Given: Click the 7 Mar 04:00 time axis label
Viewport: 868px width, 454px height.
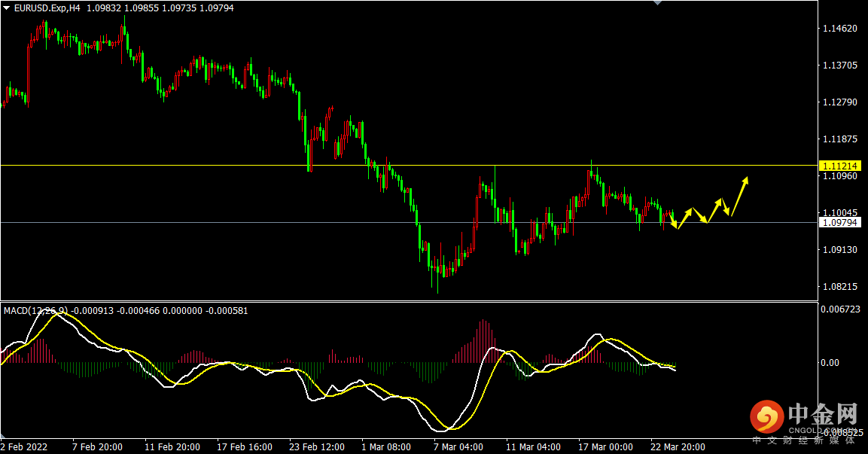Looking at the screenshot, I should pyautogui.click(x=458, y=446).
